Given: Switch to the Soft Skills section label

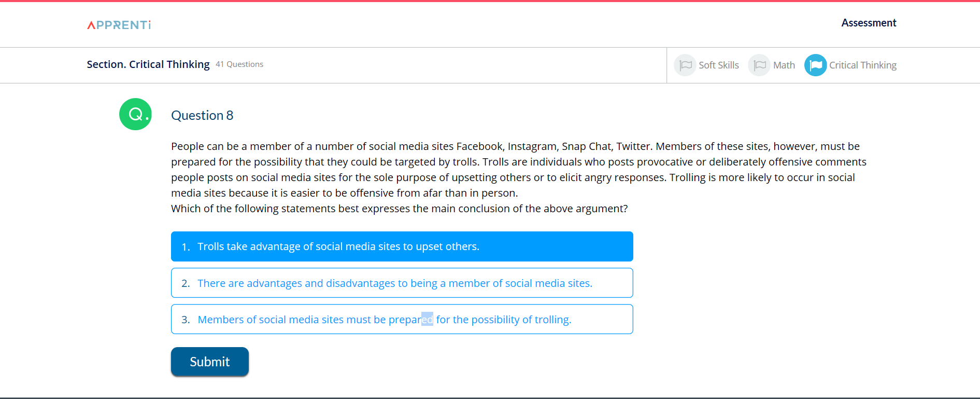Looking at the screenshot, I should [718, 65].
